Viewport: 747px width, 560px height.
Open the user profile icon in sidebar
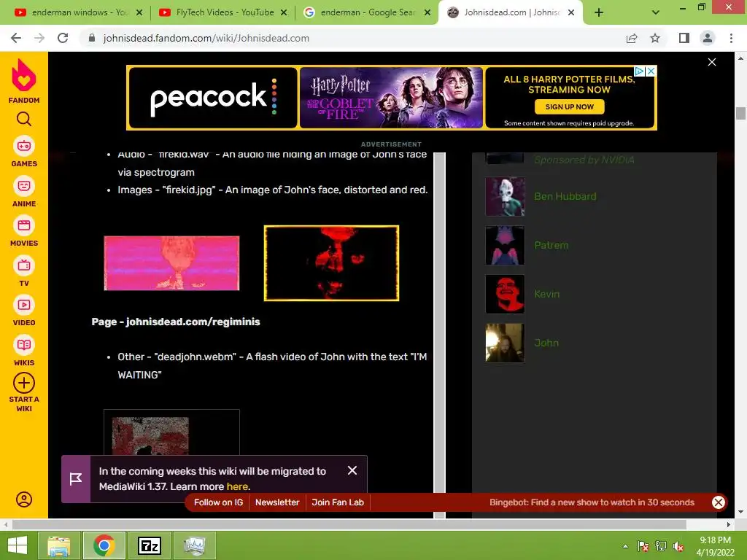pos(24,499)
